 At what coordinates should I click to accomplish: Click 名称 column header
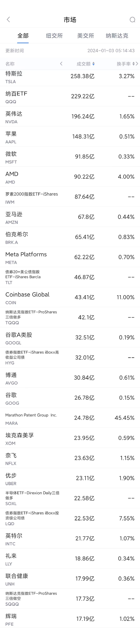(10, 64)
